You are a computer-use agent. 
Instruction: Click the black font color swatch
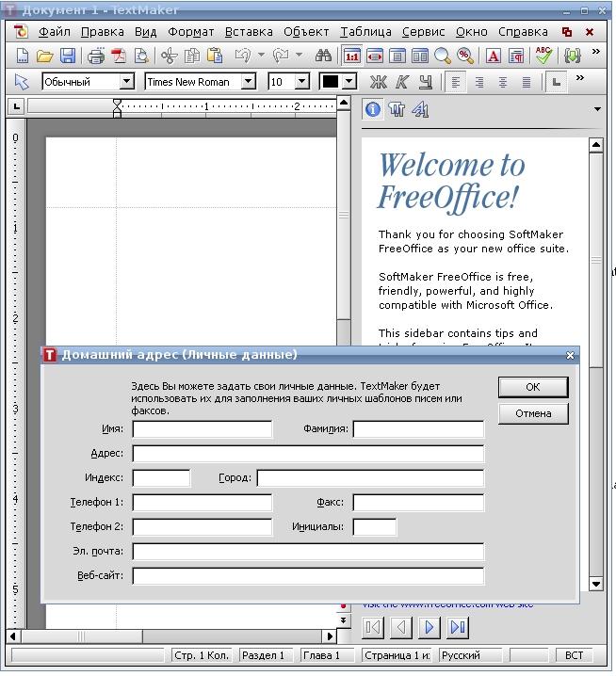pos(331,82)
